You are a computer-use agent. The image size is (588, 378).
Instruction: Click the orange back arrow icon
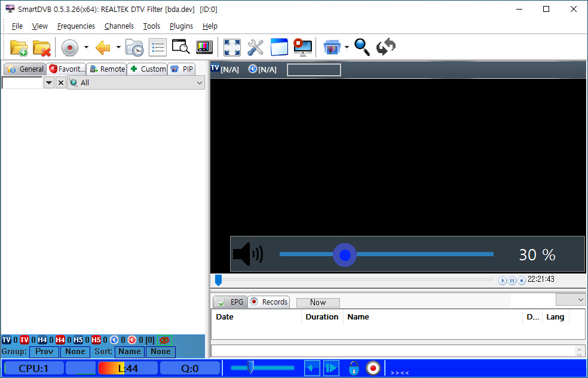coord(103,48)
